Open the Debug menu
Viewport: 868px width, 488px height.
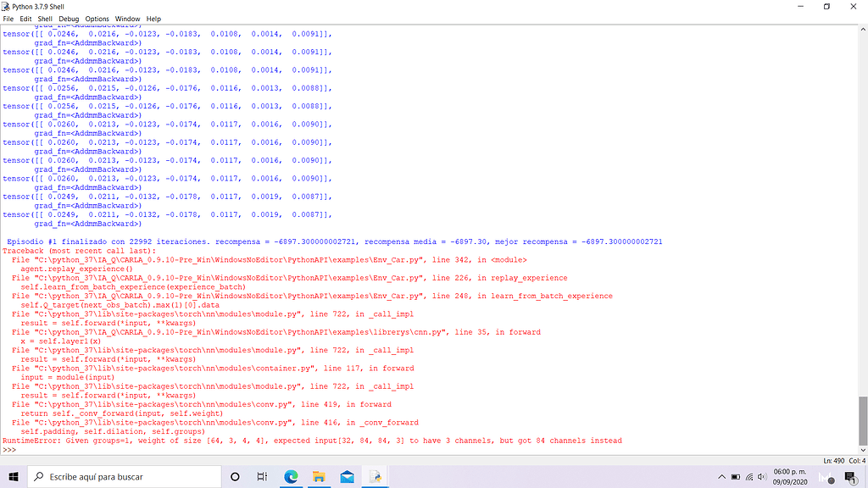(69, 19)
